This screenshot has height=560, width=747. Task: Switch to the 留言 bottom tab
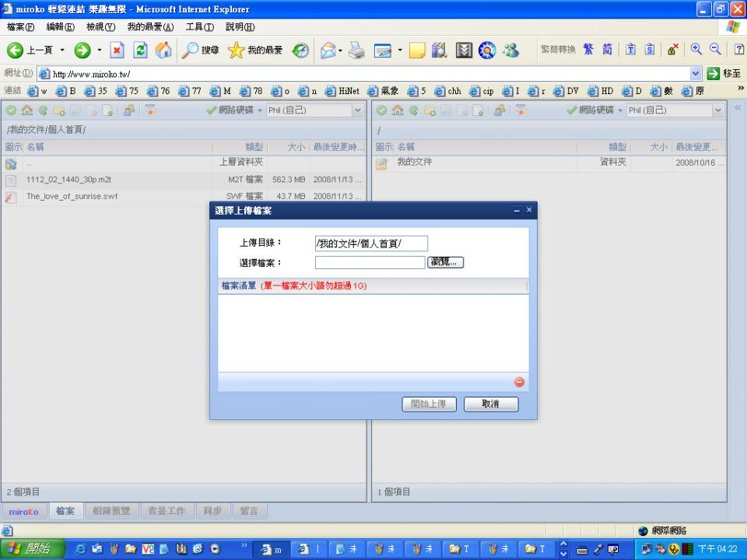click(x=249, y=511)
